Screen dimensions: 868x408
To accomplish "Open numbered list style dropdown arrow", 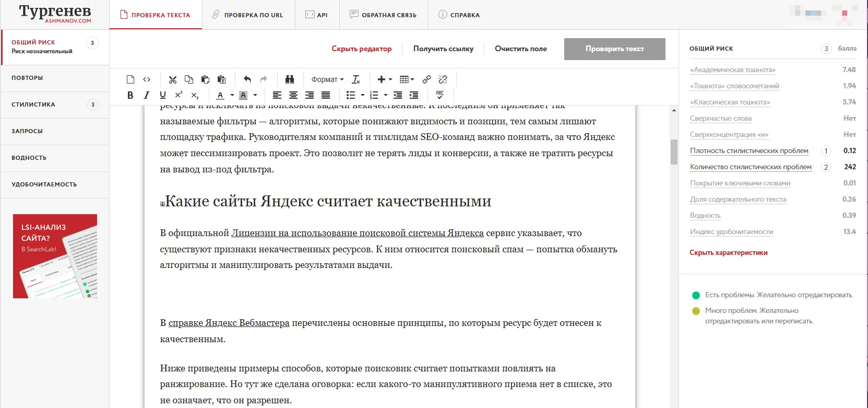I will [x=386, y=95].
